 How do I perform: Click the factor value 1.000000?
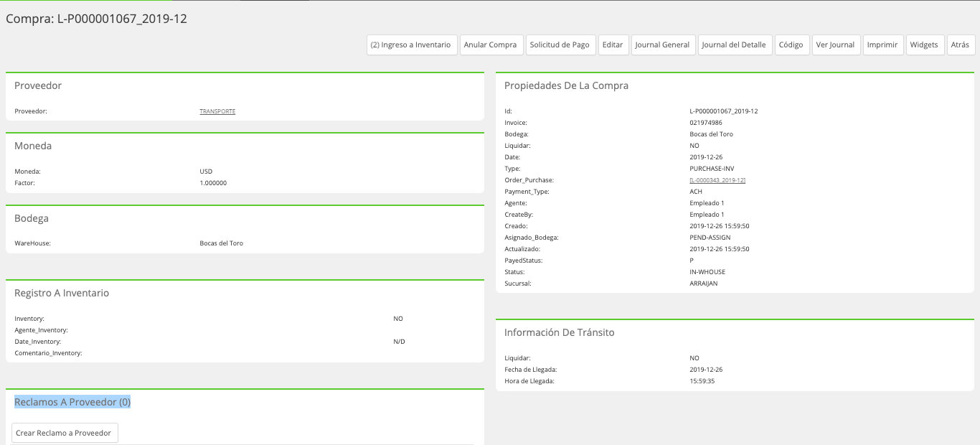[213, 183]
